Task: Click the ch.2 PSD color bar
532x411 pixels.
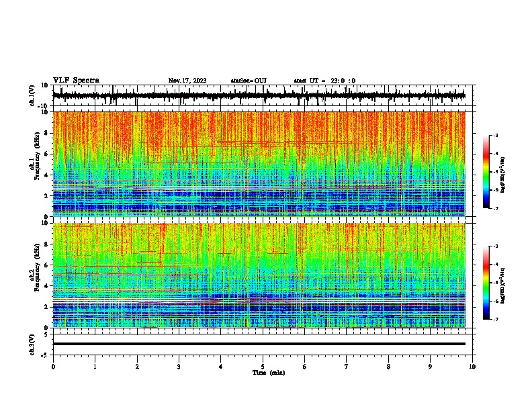Action: tap(486, 283)
